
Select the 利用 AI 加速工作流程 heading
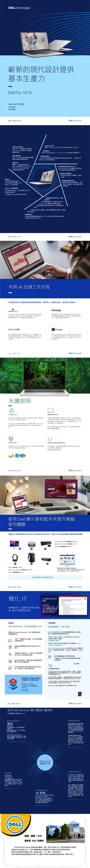(x=29, y=287)
